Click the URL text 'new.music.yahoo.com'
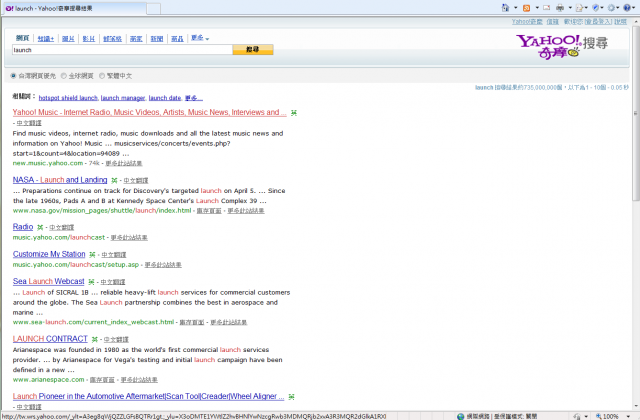Viewport: 640px width, 420px height. (x=48, y=163)
